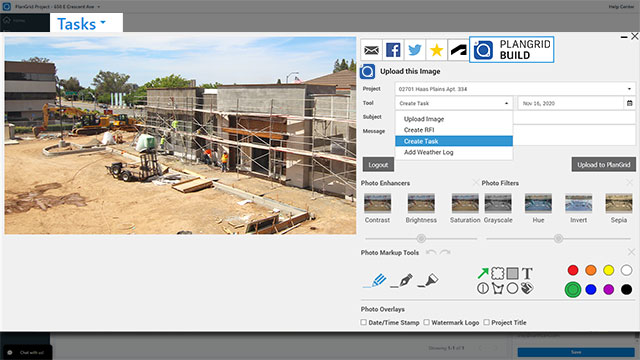Choose Create Task from the Tool list
640x360 pixels.
[454, 141]
